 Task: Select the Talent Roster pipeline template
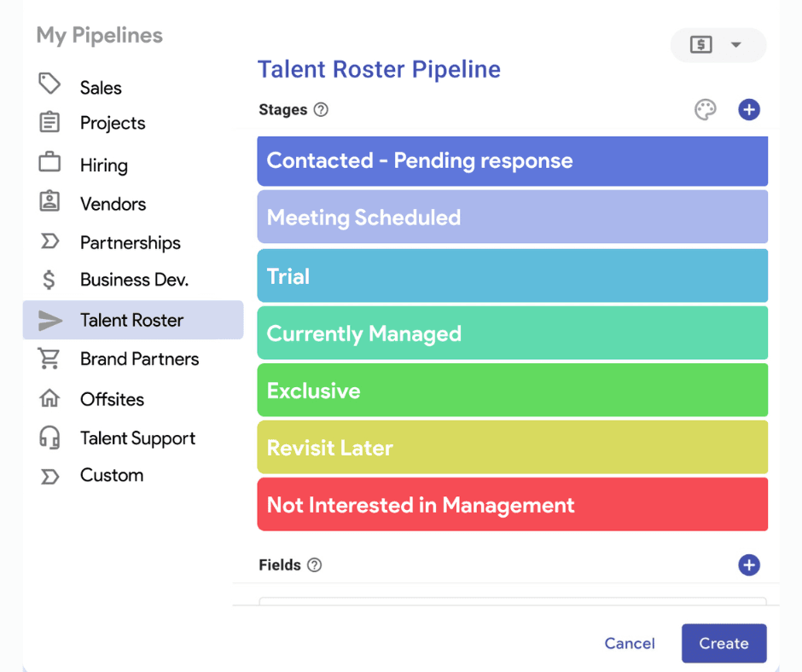(131, 320)
